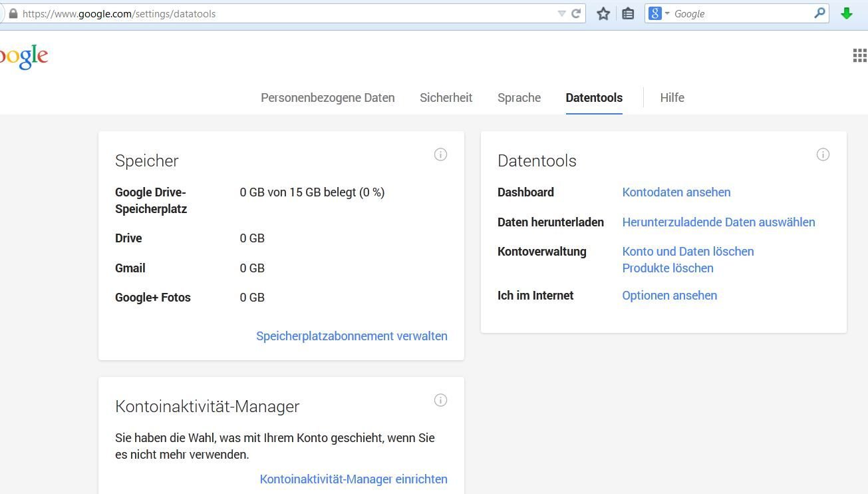Screen dimensions: 868x494
Task: Click the Dashboard label
Action: tap(525, 192)
